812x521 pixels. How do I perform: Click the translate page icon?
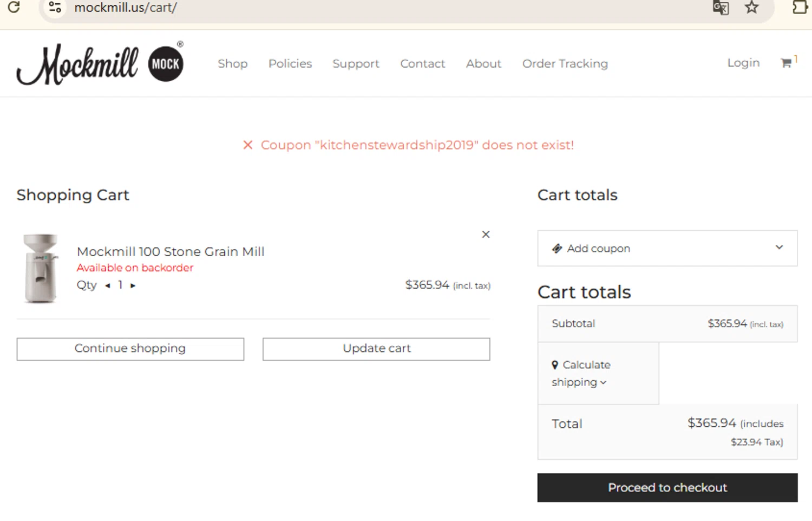(721, 8)
